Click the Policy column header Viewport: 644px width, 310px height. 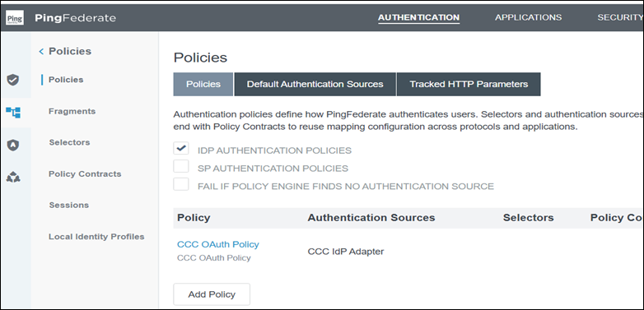point(194,218)
